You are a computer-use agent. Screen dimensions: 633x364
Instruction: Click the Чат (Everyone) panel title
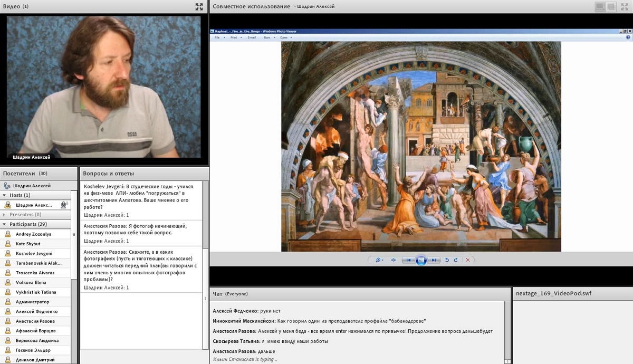[230, 293]
